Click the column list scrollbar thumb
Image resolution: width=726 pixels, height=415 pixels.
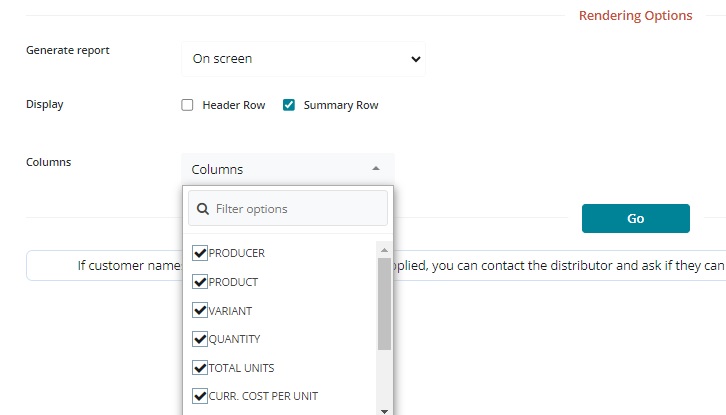384,303
